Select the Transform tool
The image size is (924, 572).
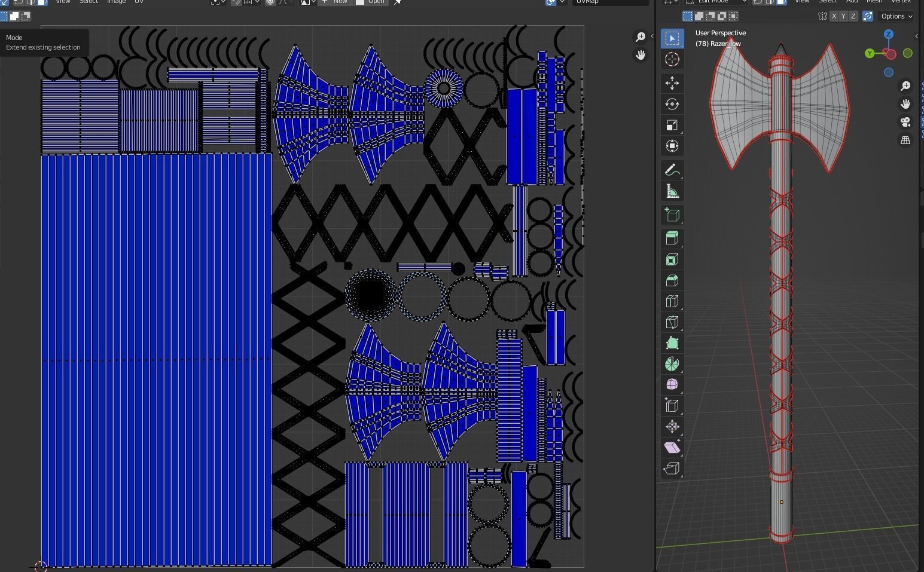coord(672,146)
